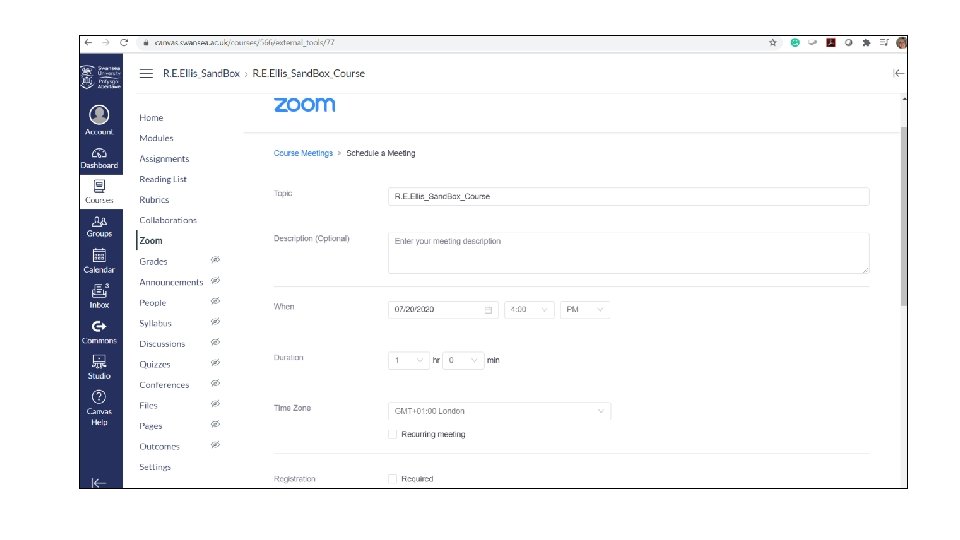
Task: Open the Time Zone London dropdown
Action: click(x=499, y=411)
